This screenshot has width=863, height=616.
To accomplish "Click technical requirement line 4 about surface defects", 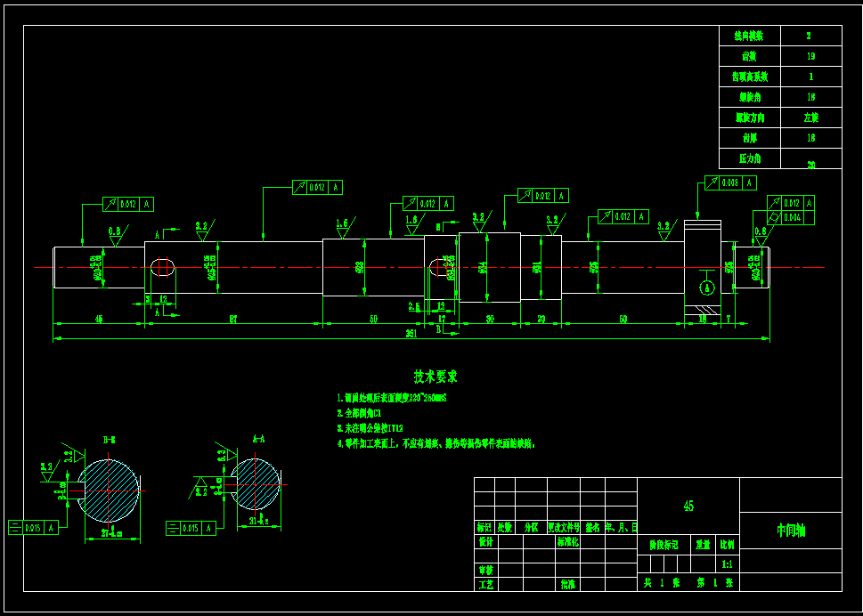I will (x=436, y=442).
